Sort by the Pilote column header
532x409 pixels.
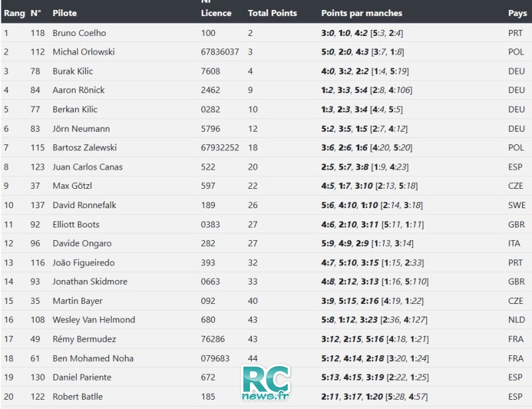(x=65, y=13)
